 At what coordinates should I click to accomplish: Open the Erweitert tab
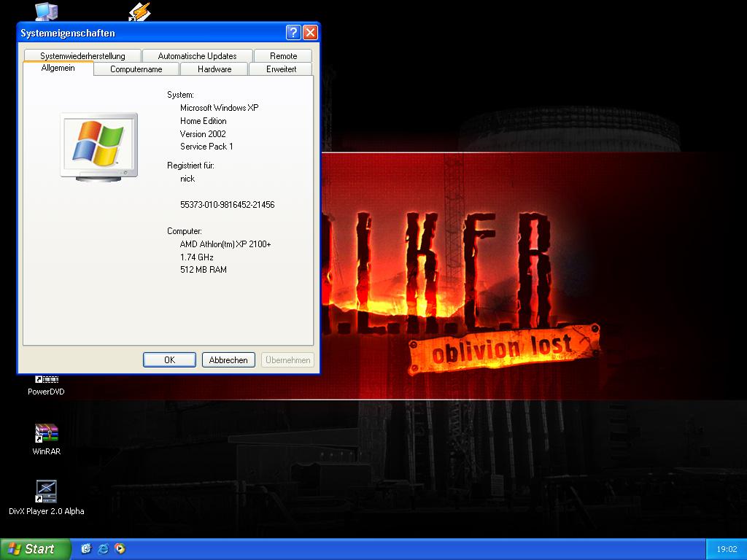281,69
